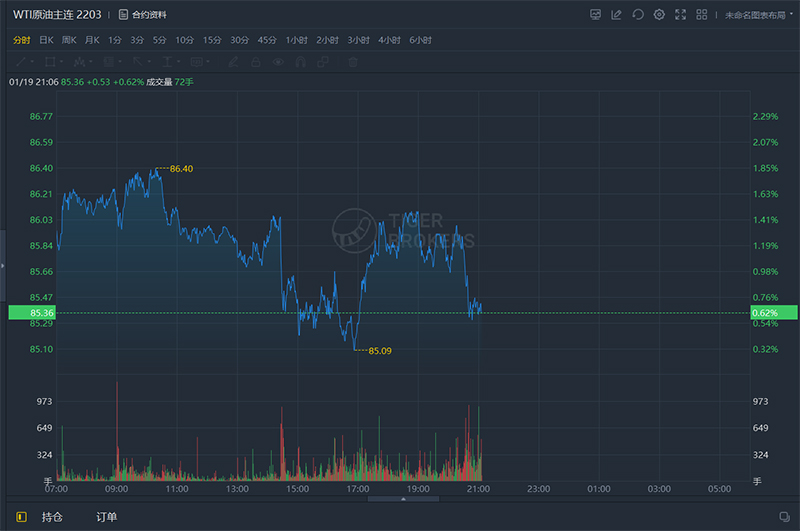Click the 2.29% percent axis label
800x531 pixels.
pyautogui.click(x=765, y=117)
